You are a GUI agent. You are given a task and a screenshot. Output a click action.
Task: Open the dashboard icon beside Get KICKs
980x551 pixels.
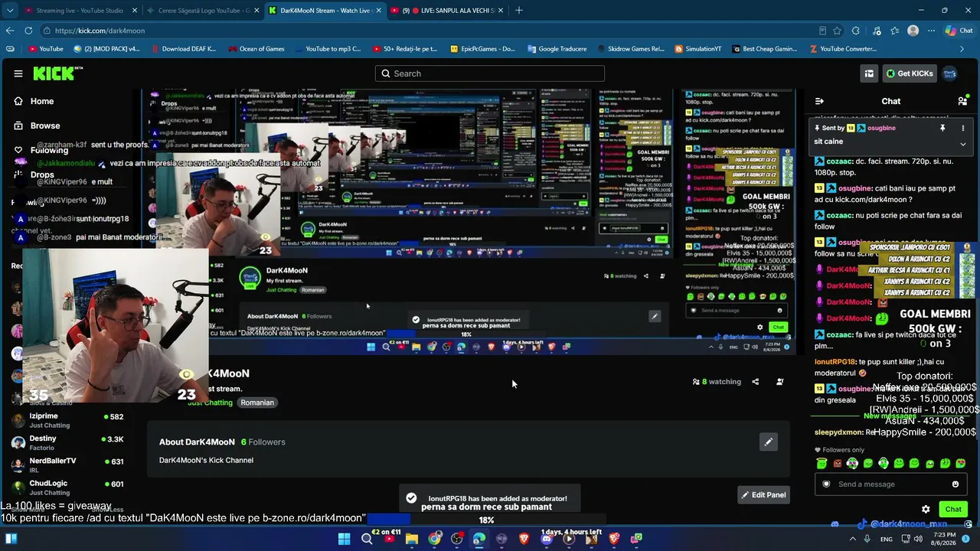[869, 73]
